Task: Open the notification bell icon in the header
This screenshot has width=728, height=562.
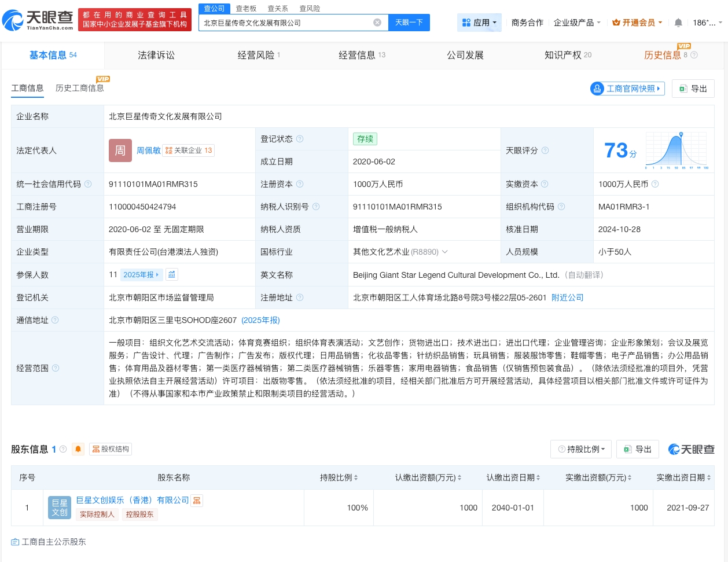Action: (678, 23)
